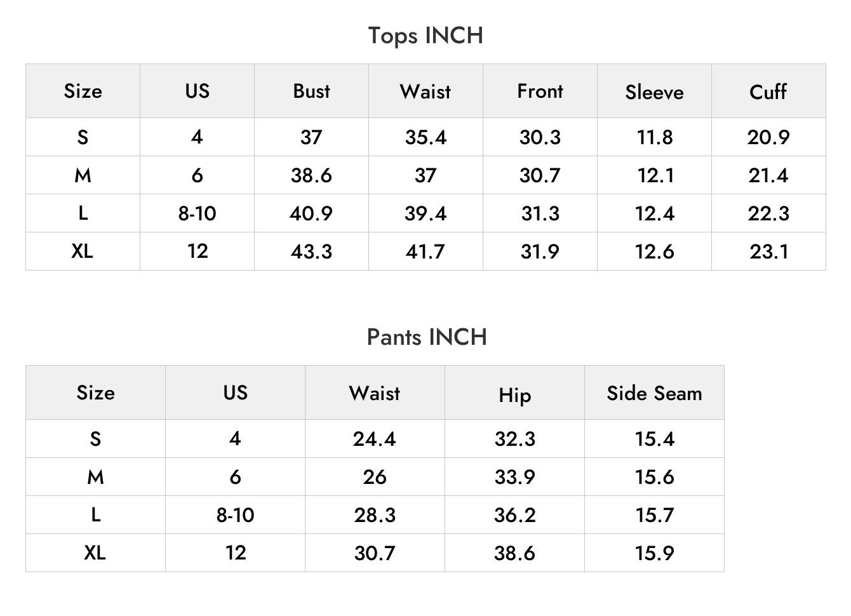Click the Pants INCH heading
The width and height of the screenshot is (851, 616).
pyautogui.click(x=427, y=337)
